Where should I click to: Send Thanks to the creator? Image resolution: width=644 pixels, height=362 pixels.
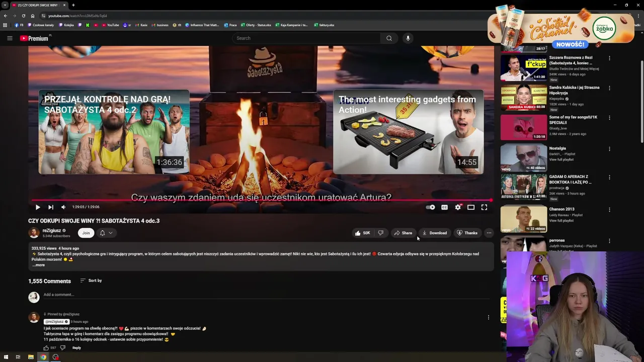[467, 233]
